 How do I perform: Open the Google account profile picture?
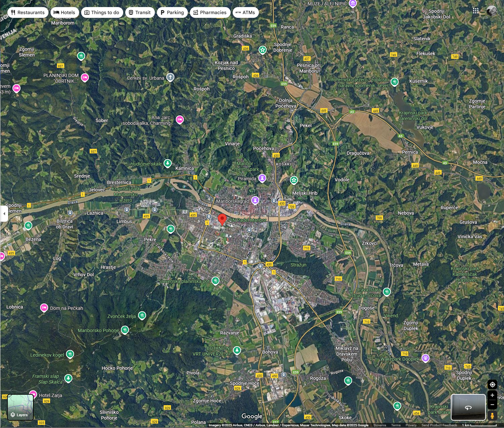pos(492,11)
